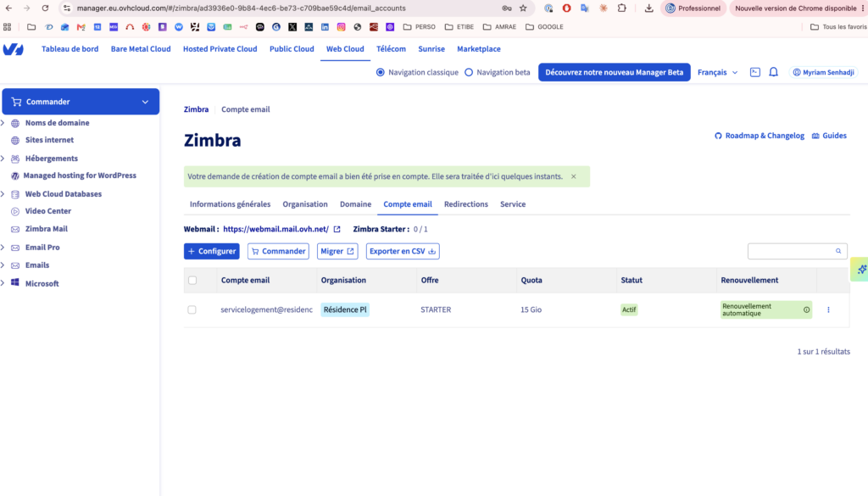Select Navigation classique radio button

381,73
